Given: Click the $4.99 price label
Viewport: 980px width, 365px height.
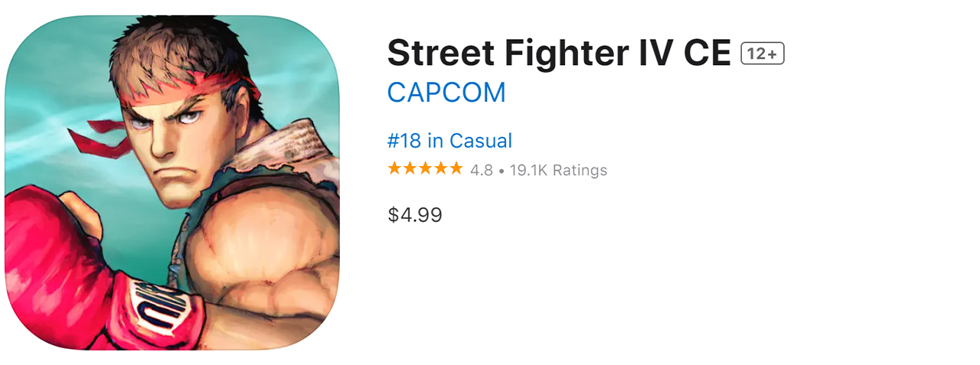Looking at the screenshot, I should (415, 215).
